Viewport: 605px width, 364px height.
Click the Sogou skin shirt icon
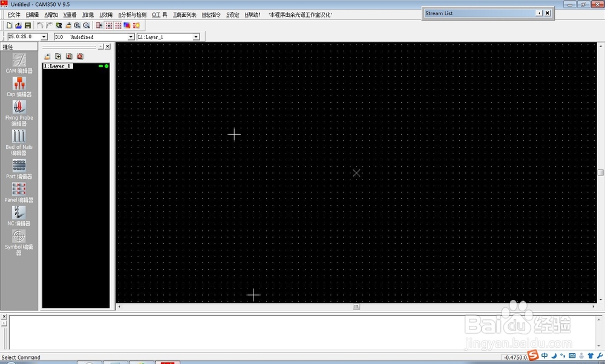click(x=590, y=356)
